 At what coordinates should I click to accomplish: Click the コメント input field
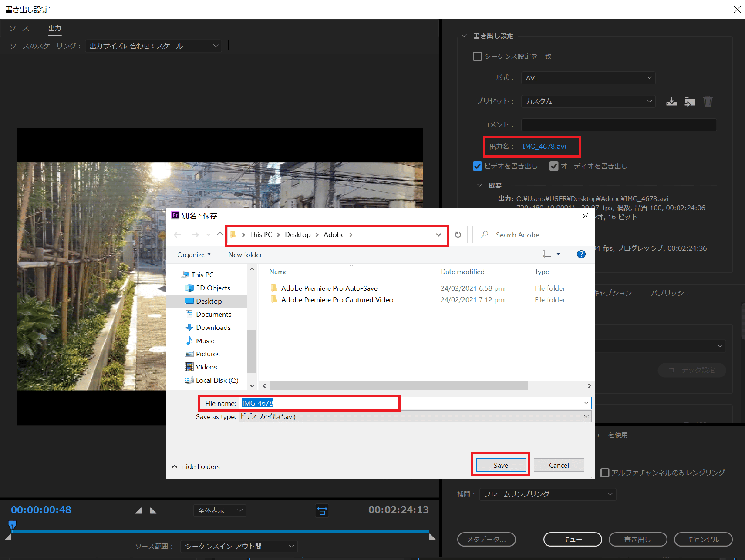(619, 125)
